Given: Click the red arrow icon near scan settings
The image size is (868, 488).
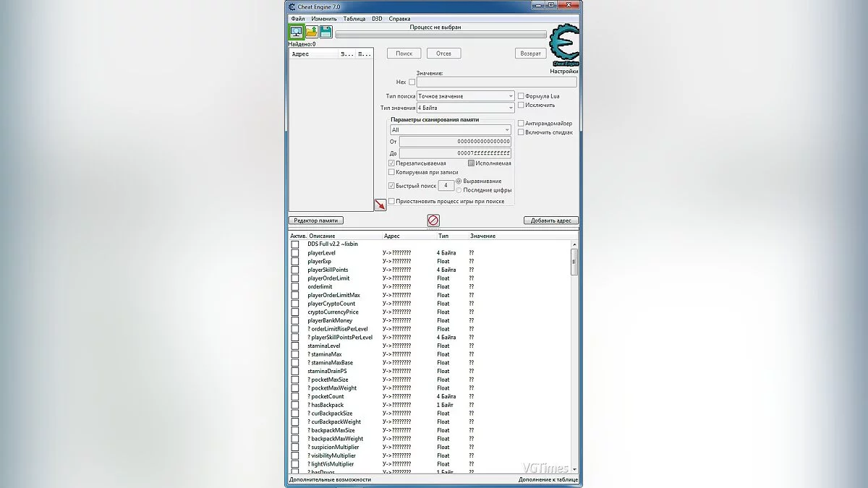Looking at the screenshot, I should coord(380,204).
